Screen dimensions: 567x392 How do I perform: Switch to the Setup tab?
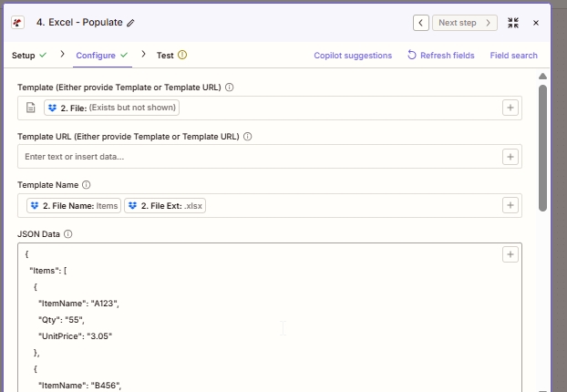click(29, 56)
